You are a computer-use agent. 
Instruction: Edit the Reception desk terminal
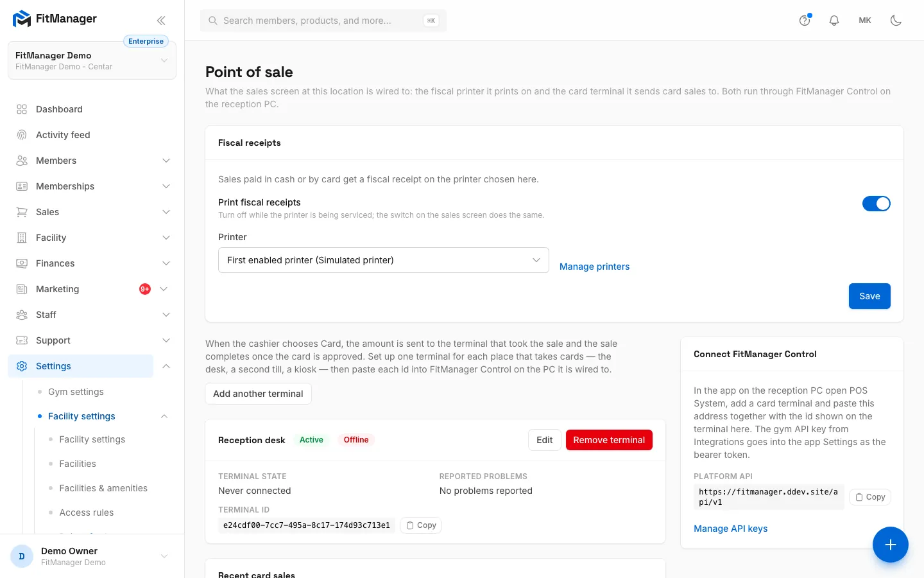544,440
